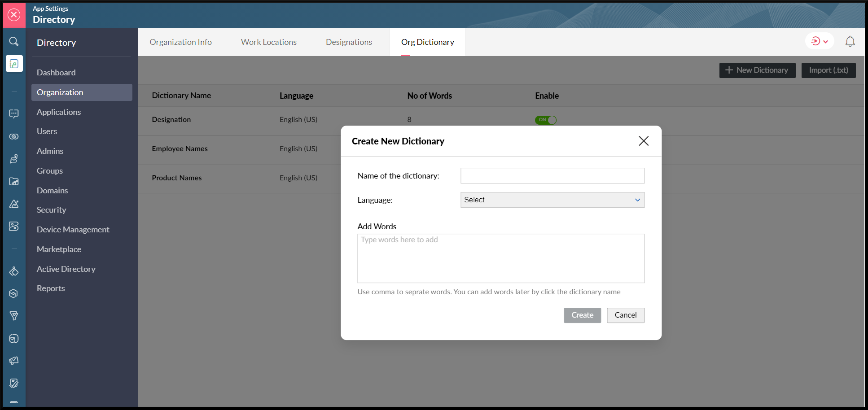
Task: Click the New Dictionary button label
Action: click(762, 70)
